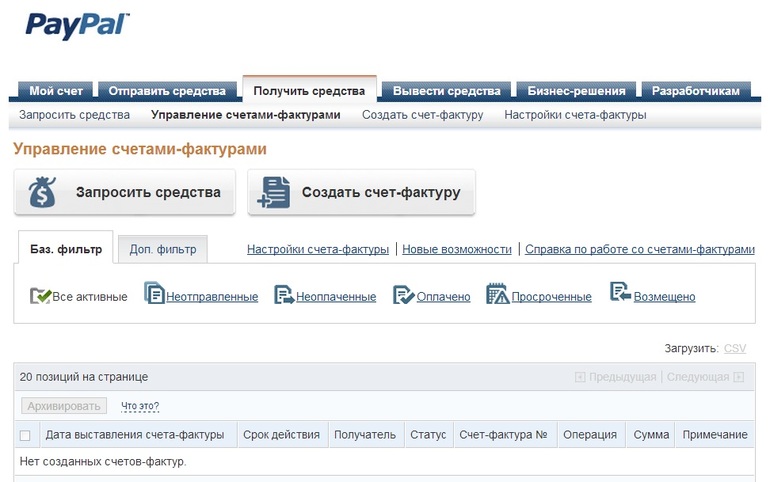Click the Настройки счета-фактуры link above filters
This screenshot has height=482, width=770.
(x=318, y=249)
